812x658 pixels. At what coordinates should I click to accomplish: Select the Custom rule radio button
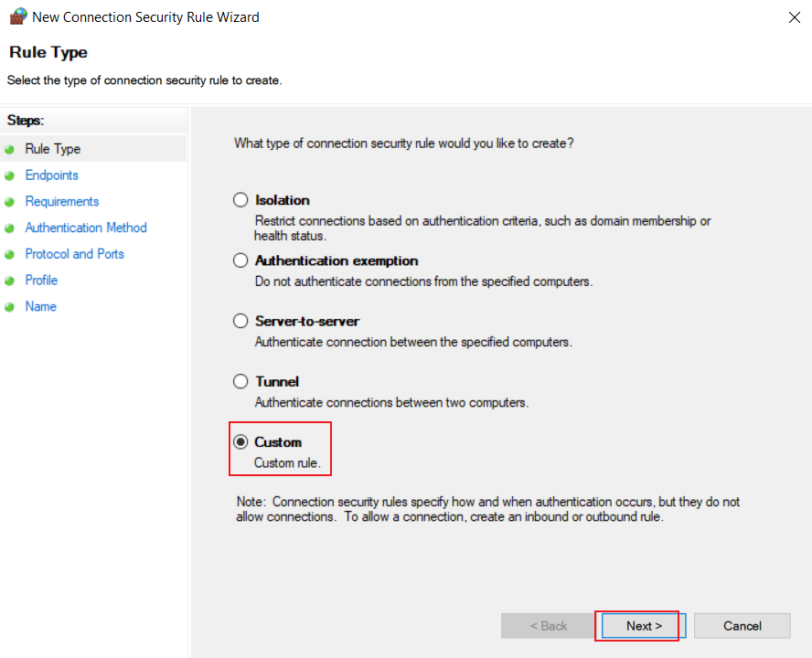tap(240, 442)
